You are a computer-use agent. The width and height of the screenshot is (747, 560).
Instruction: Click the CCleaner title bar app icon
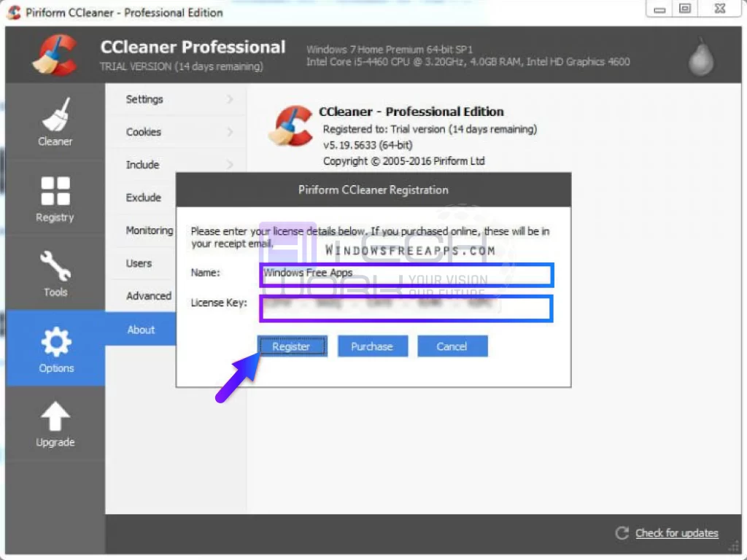[x=15, y=12]
